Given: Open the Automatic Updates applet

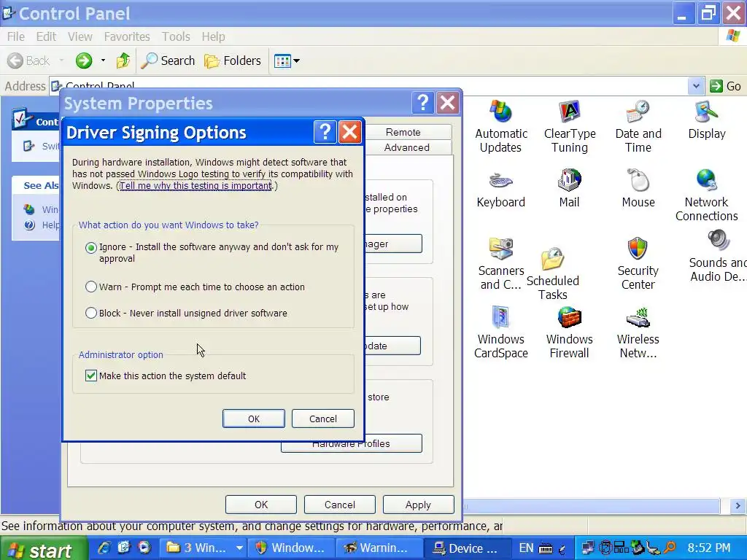Looking at the screenshot, I should tap(500, 126).
